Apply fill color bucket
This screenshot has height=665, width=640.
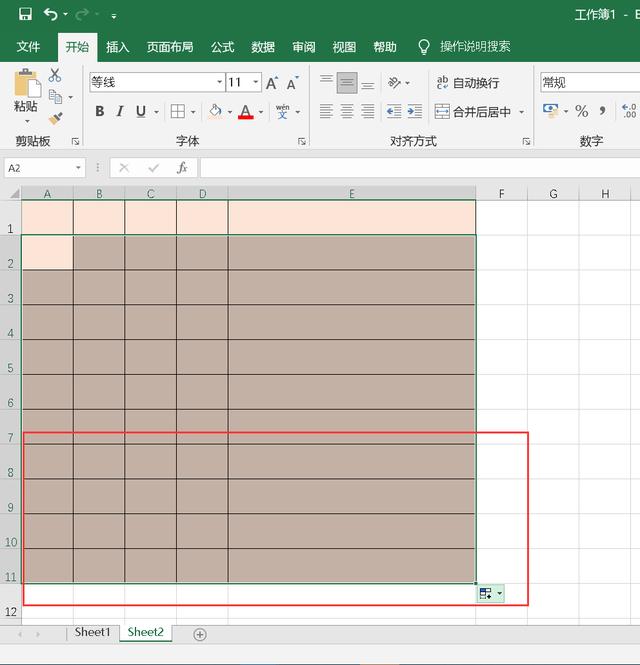(215, 112)
